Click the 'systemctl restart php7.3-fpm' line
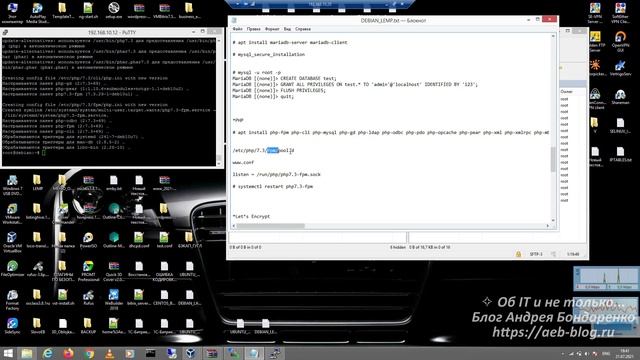The width and height of the screenshot is (640, 360). pos(273,187)
